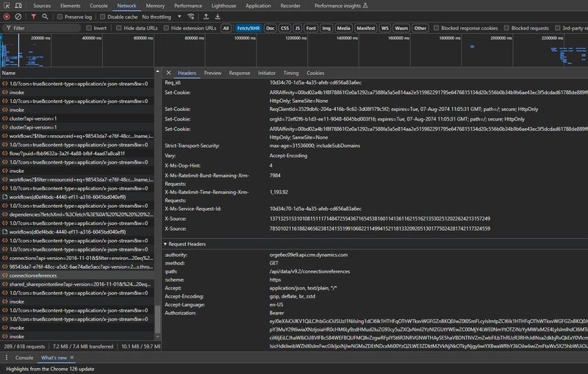Image resolution: width=588 pixels, height=374 pixels.
Task: Tick the Invert filter checkbox
Action: click(88, 28)
